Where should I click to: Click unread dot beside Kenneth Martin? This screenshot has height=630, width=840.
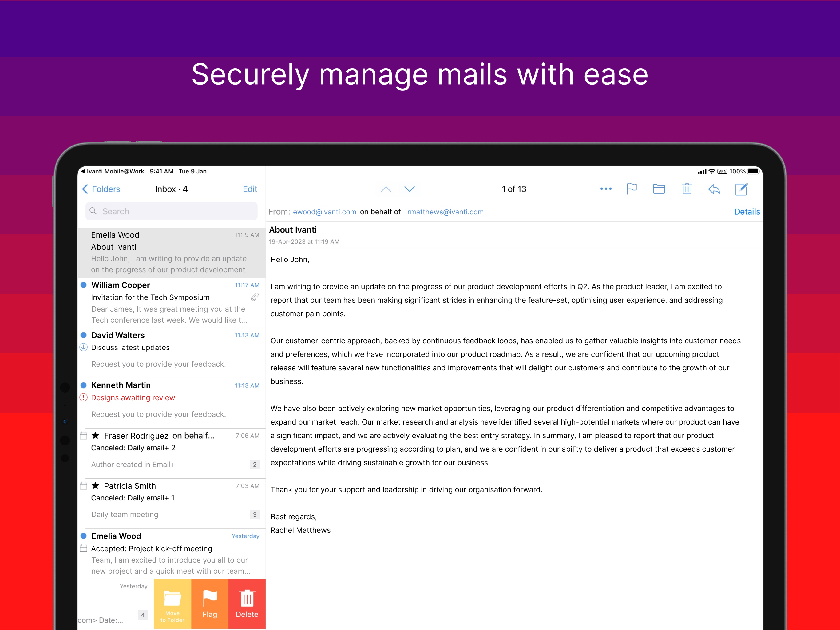[x=84, y=385]
